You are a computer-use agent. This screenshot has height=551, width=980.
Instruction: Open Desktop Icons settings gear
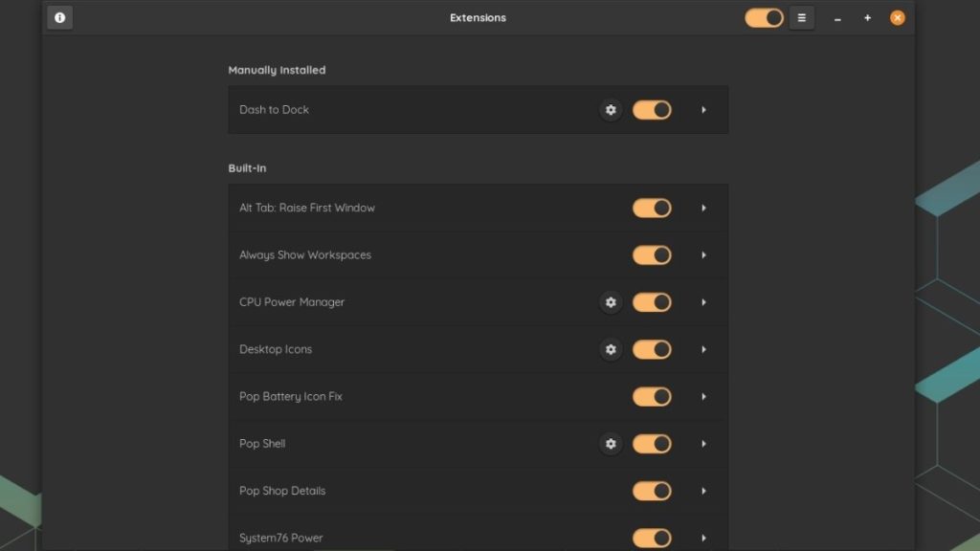tap(611, 349)
